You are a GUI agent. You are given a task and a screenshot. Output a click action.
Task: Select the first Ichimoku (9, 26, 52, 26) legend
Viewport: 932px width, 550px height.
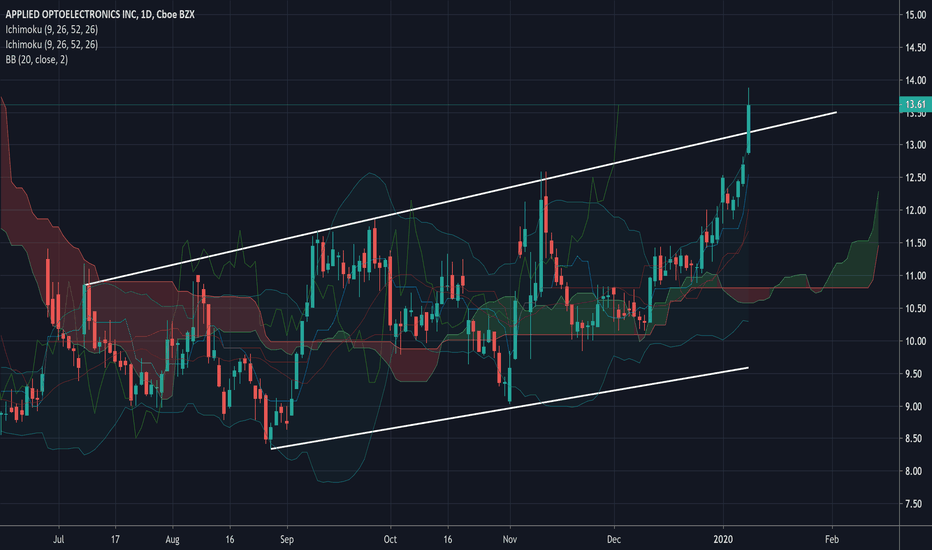(x=52, y=29)
